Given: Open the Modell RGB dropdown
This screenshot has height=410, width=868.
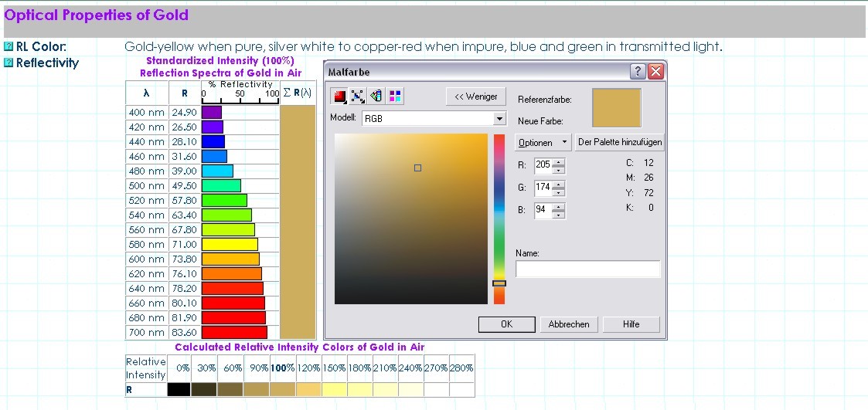Looking at the screenshot, I should [499, 119].
